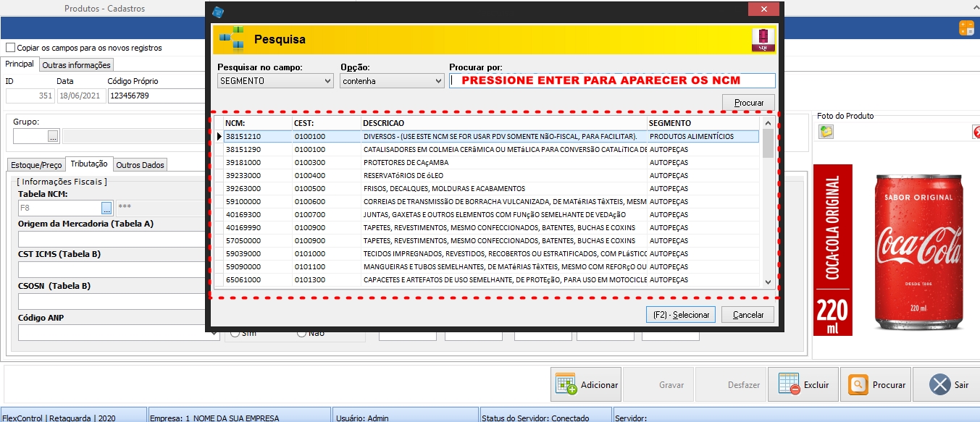Click the Grupo lookup ellipsis button
This screenshot has width=980, height=422.
pos(53,136)
